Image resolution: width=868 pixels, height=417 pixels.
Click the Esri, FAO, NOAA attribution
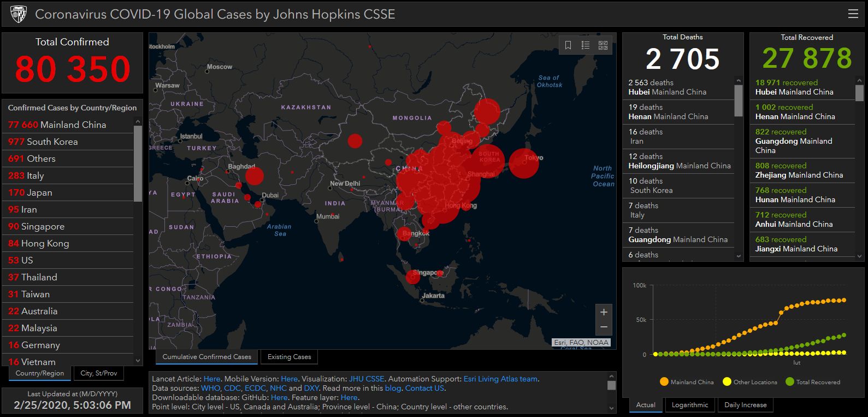pos(581,342)
